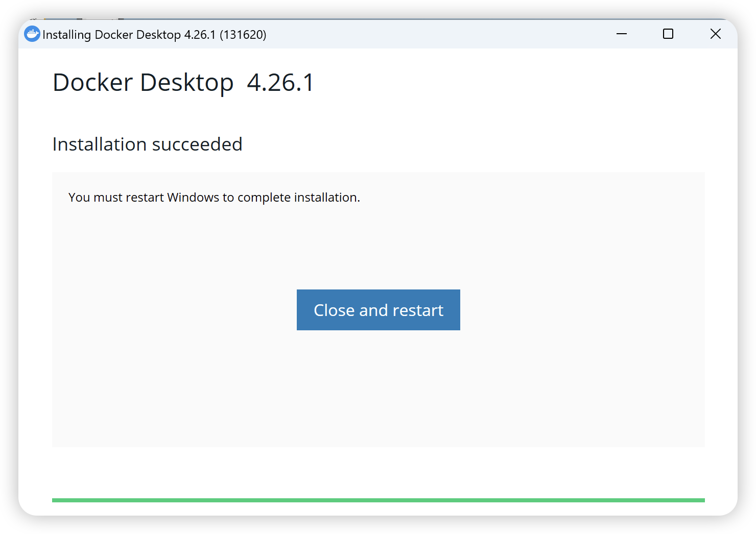Click the Docker whale icon in title bar

click(32, 34)
